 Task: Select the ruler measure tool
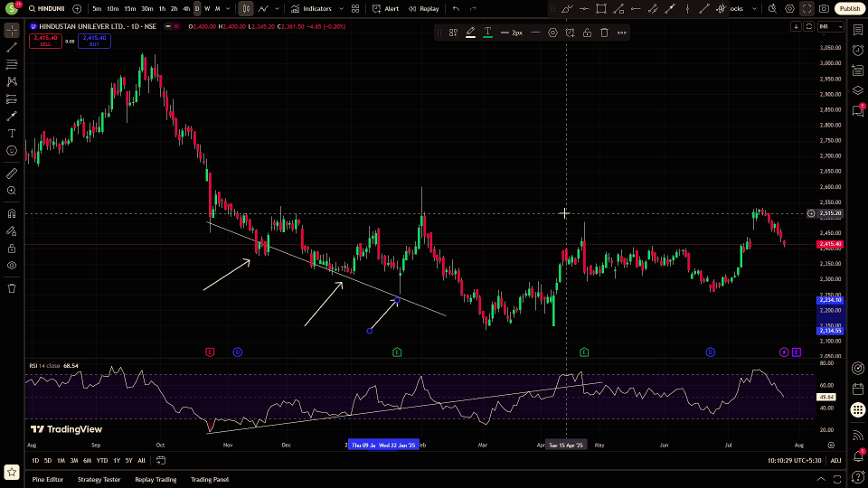click(x=12, y=174)
